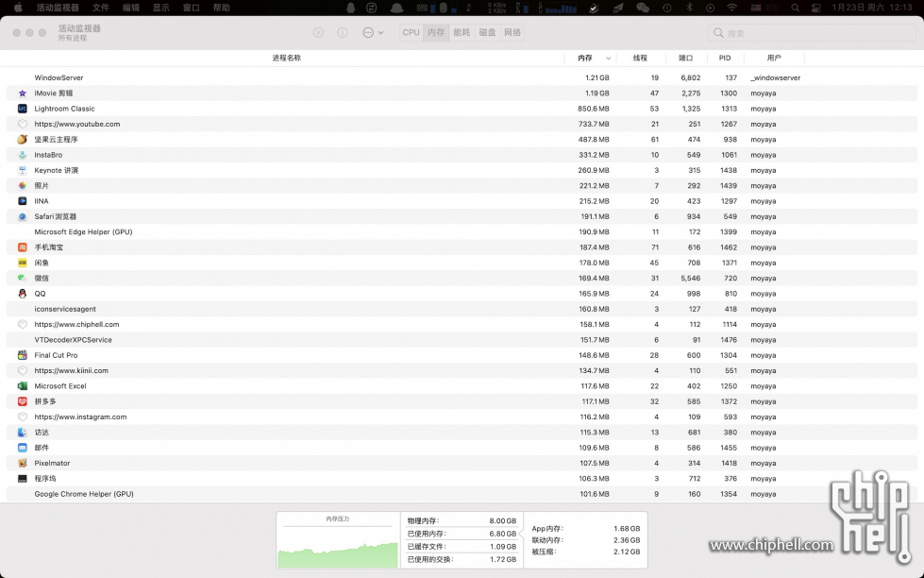The width and height of the screenshot is (924, 578).
Task: Click the 坚果云主程序 nut icon
Action: 23,139
